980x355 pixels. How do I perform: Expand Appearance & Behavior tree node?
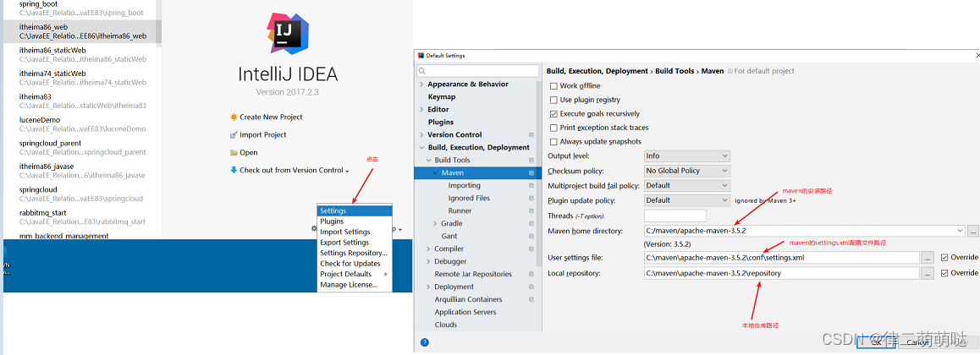421,85
